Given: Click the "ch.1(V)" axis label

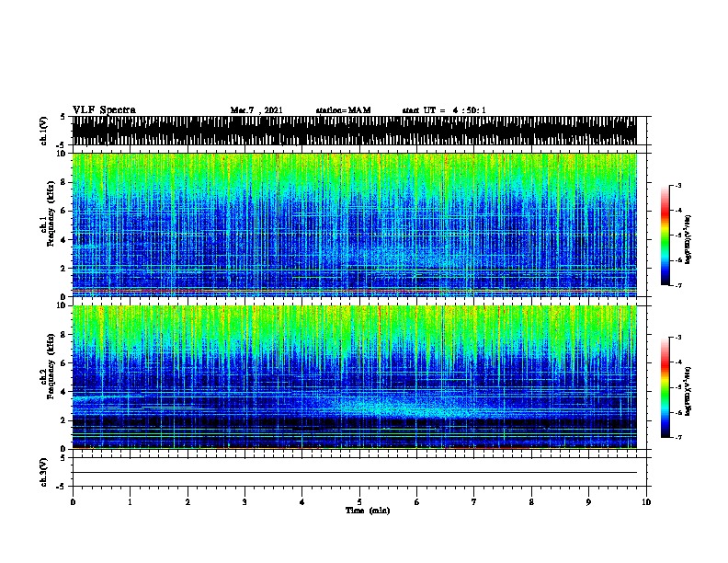Looking at the screenshot, I should pyautogui.click(x=44, y=131).
